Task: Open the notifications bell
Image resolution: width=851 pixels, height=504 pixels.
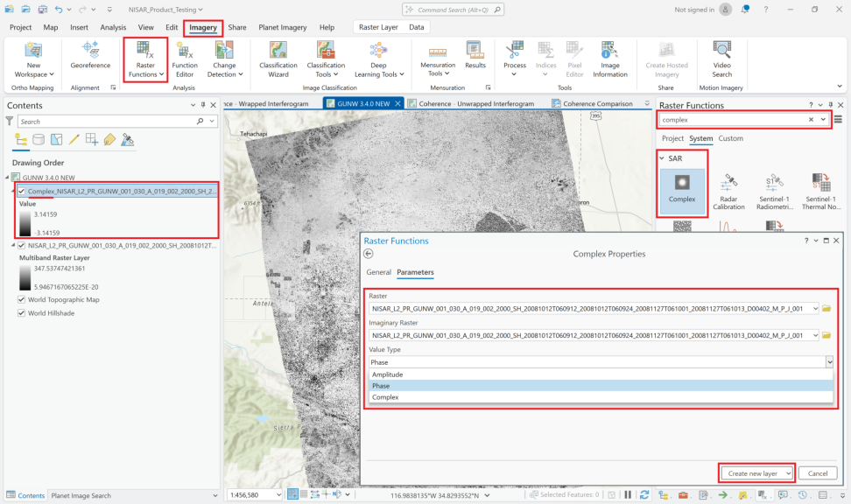Action: coord(745,10)
